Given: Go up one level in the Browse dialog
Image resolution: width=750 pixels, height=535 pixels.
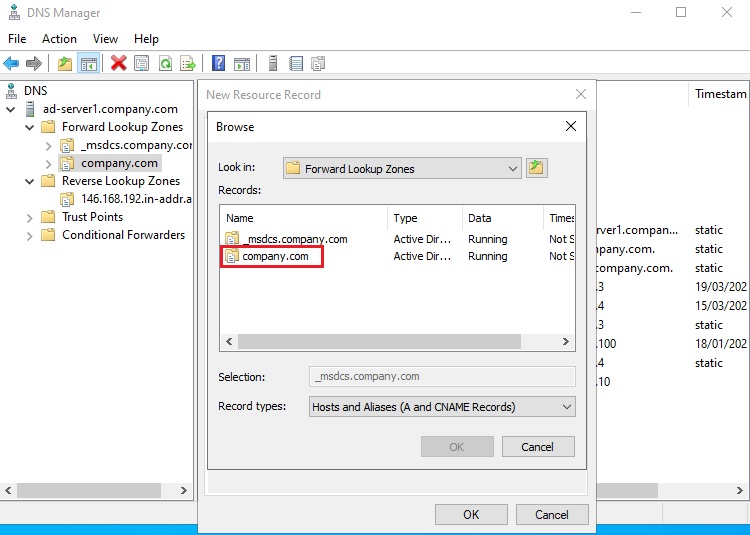Looking at the screenshot, I should (x=537, y=168).
